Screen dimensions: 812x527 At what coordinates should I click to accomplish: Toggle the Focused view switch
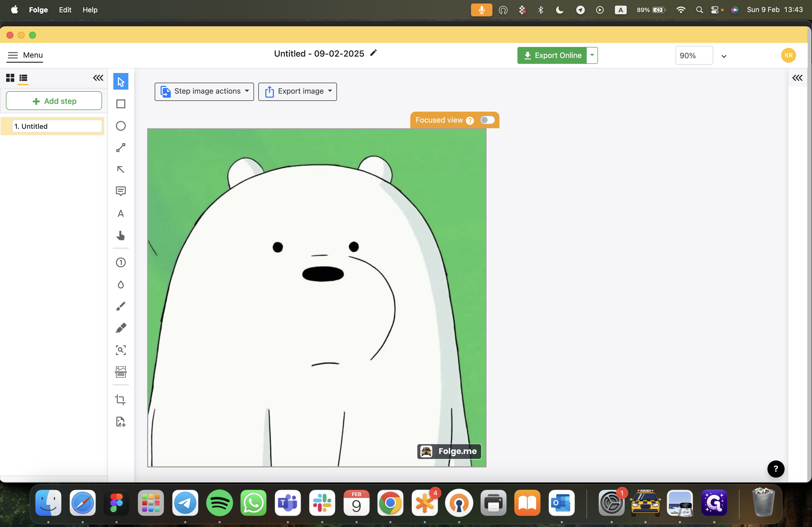tap(487, 120)
